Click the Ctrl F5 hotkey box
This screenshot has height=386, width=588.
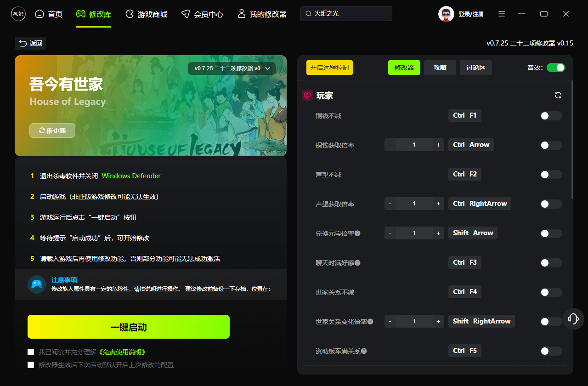pos(465,351)
